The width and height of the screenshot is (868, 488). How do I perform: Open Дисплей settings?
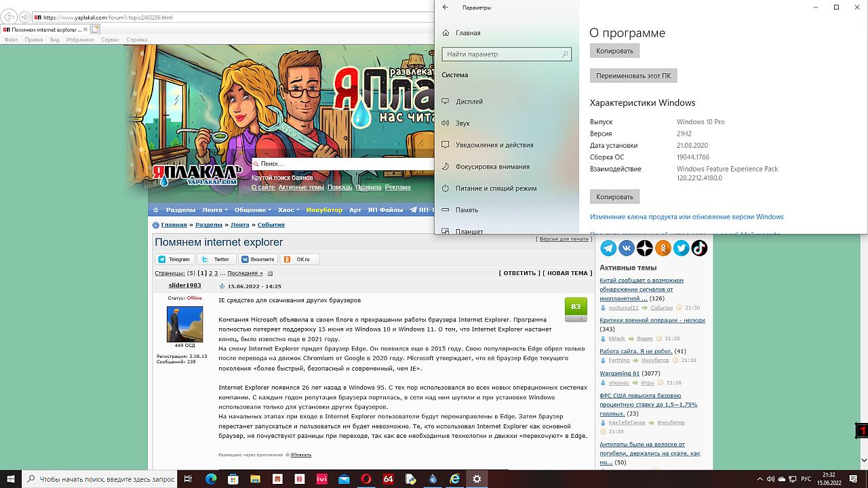(469, 102)
